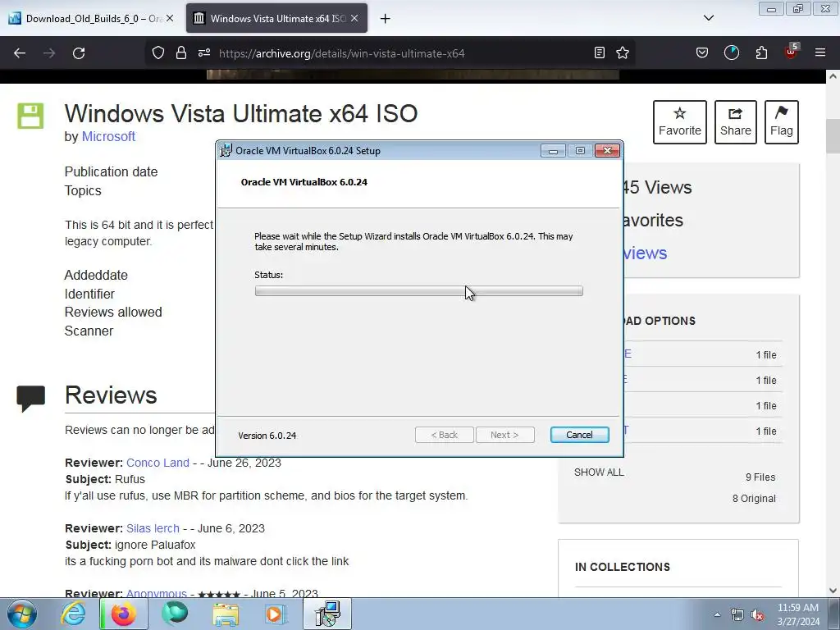Switch to Firefox in the taskbar
This screenshot has width=840, height=630.
123,614
